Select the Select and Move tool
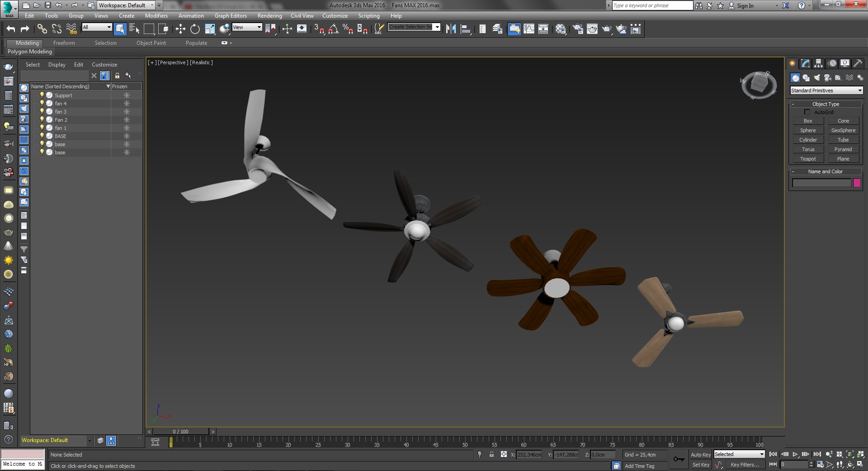The width and height of the screenshot is (868, 471). pyautogui.click(x=180, y=29)
